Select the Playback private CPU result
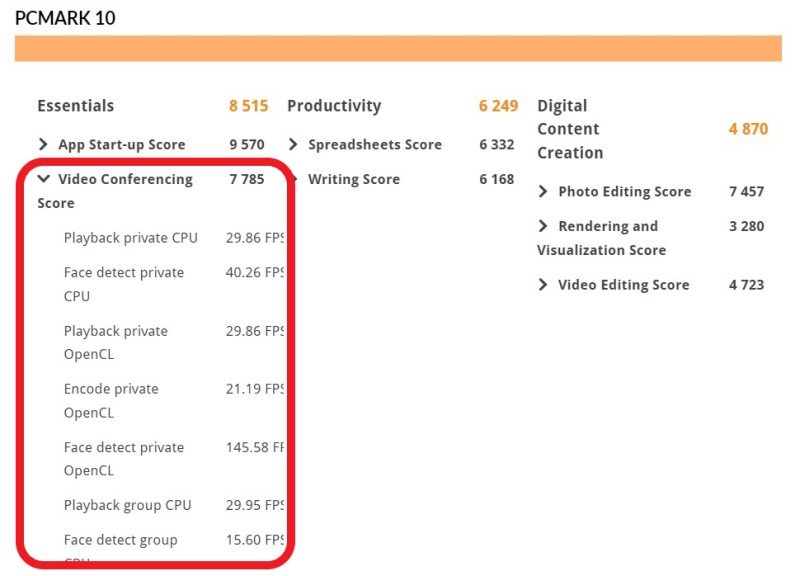 tap(173, 238)
